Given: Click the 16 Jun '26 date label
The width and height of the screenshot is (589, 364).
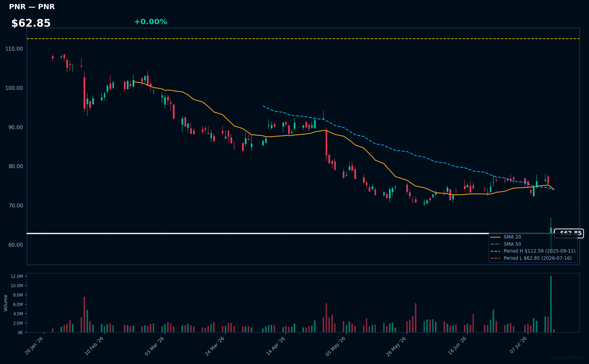Looking at the screenshot, I should pos(457,346).
